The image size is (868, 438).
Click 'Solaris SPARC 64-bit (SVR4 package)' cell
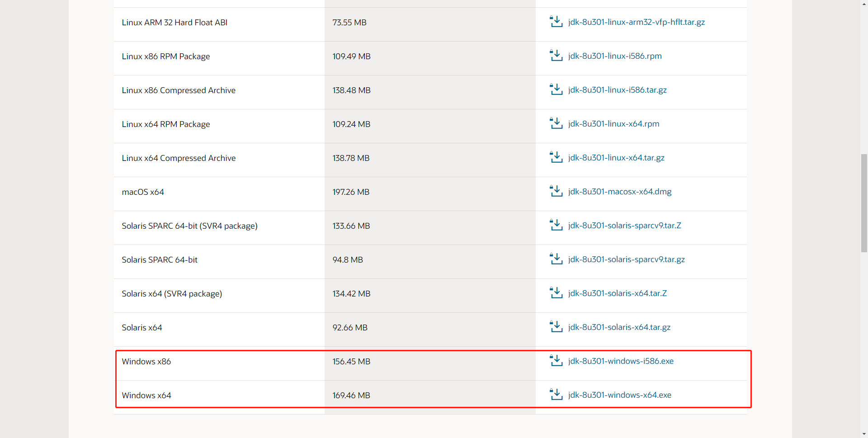click(x=219, y=228)
